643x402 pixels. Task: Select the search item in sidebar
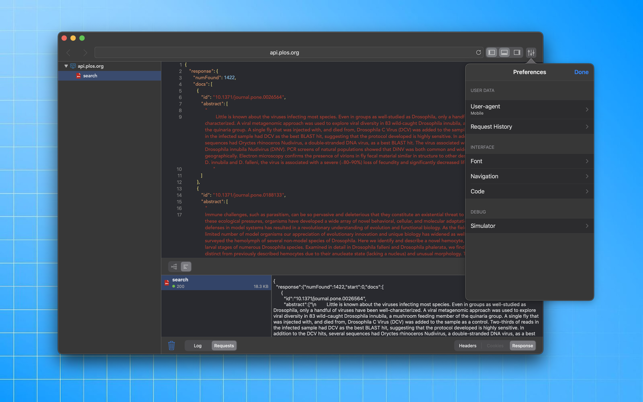coord(109,76)
